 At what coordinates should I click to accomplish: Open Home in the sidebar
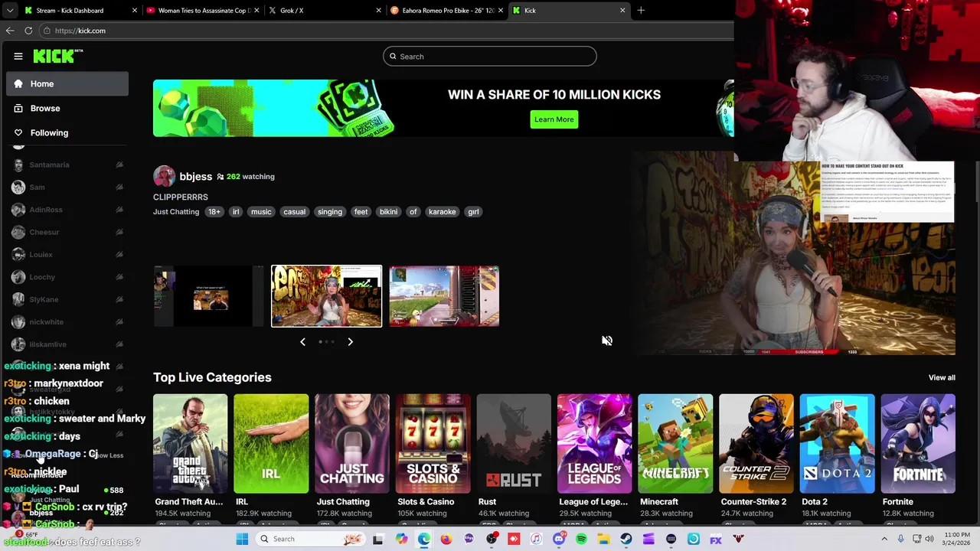click(67, 83)
